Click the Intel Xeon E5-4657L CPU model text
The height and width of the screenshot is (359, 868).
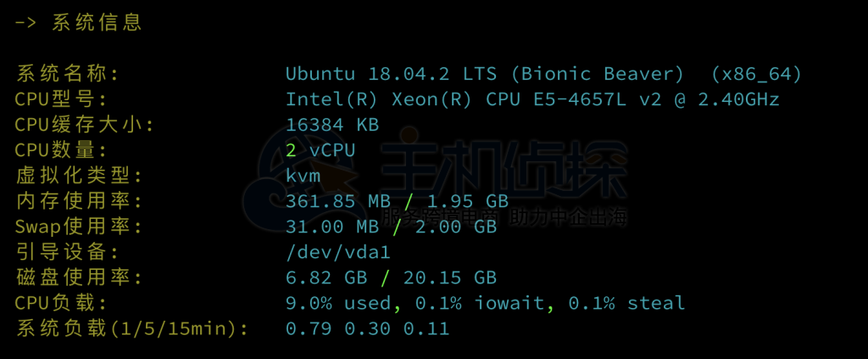point(532,99)
